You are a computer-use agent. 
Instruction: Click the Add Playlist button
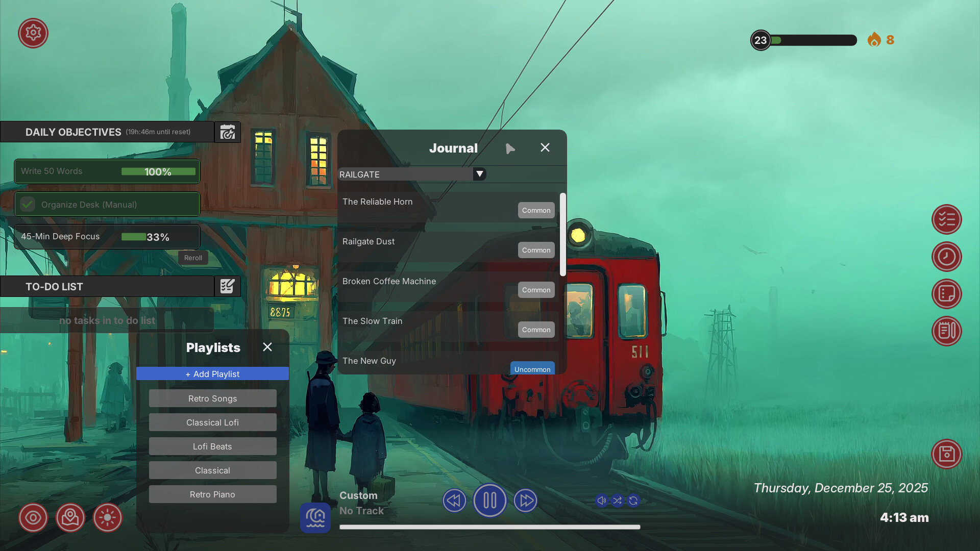[x=212, y=373]
